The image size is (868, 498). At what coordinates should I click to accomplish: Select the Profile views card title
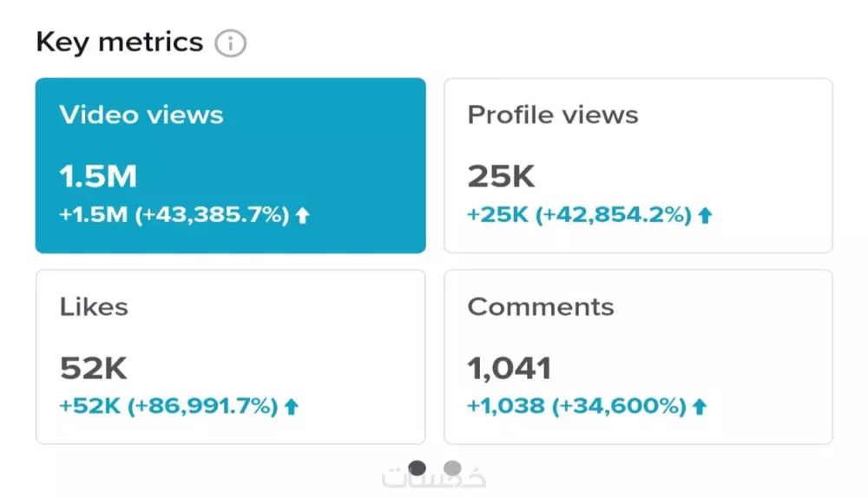[553, 115]
